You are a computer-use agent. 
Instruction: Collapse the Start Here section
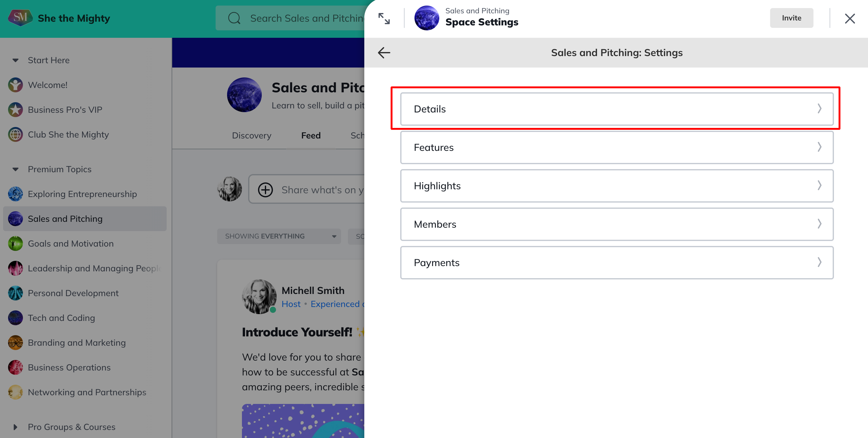15,60
